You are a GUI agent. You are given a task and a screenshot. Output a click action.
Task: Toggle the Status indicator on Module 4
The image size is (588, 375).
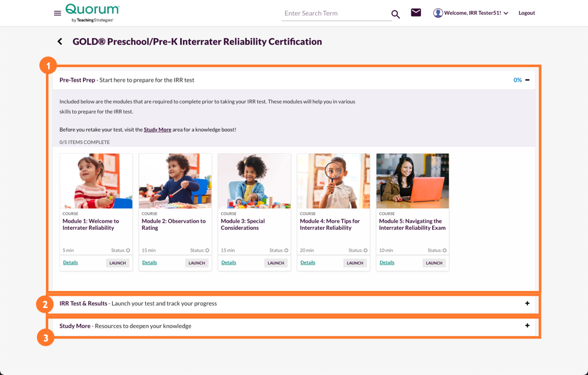click(x=366, y=250)
